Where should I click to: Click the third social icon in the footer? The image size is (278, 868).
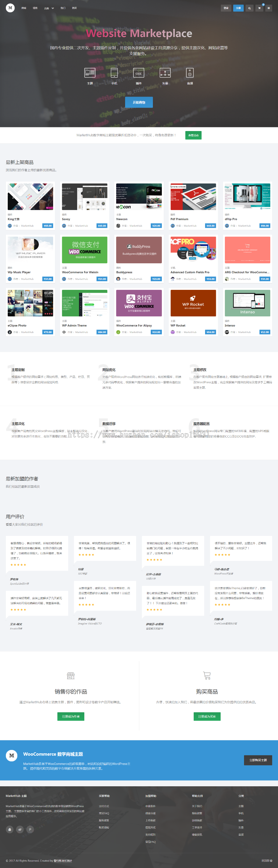coord(30,829)
